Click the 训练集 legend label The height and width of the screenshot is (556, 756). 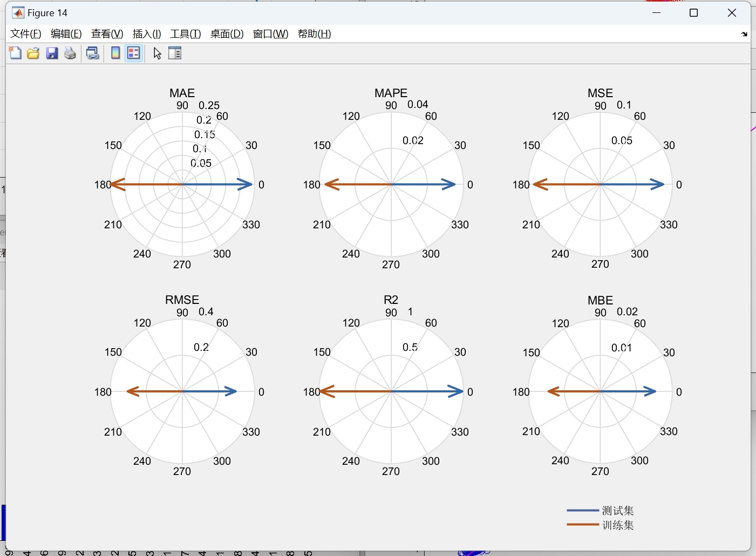[618, 525]
